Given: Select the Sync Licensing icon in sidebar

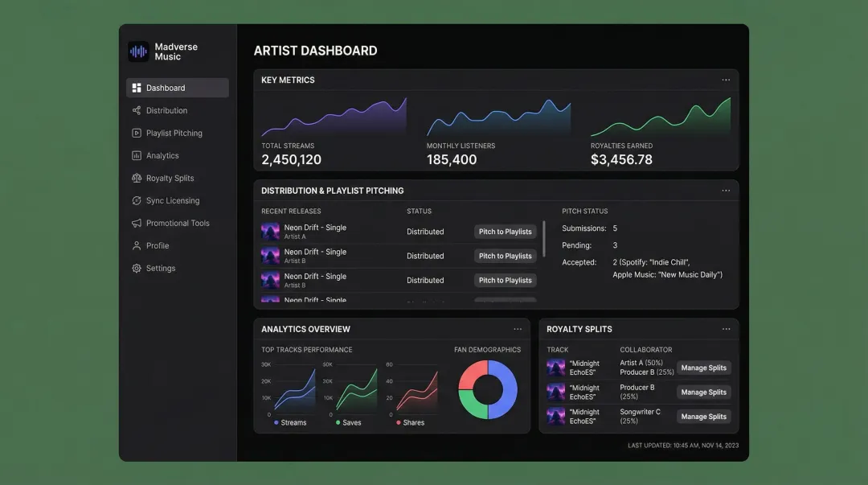Looking at the screenshot, I should [x=137, y=201].
